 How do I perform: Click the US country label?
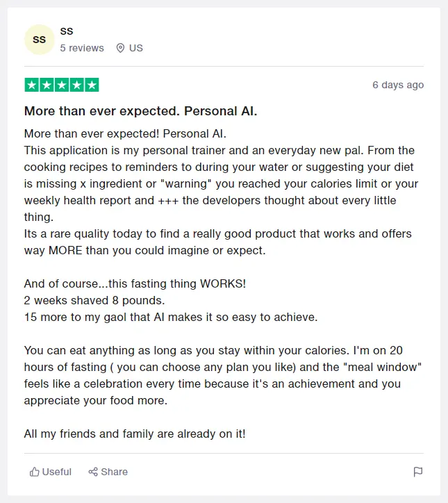[136, 48]
